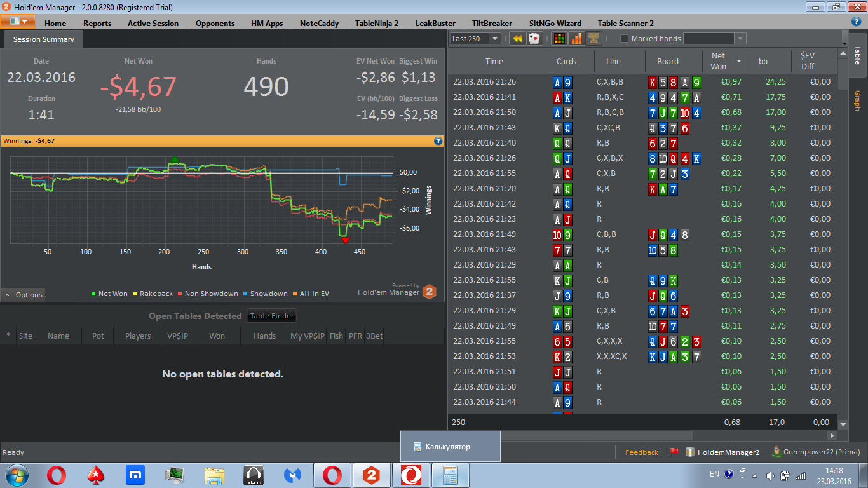Toggle Net Won series in graph legend

coord(109,294)
